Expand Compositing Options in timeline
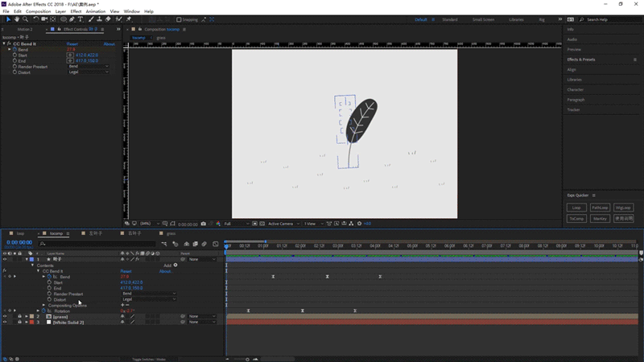Screen dimensions: 644x362 (x=44, y=306)
